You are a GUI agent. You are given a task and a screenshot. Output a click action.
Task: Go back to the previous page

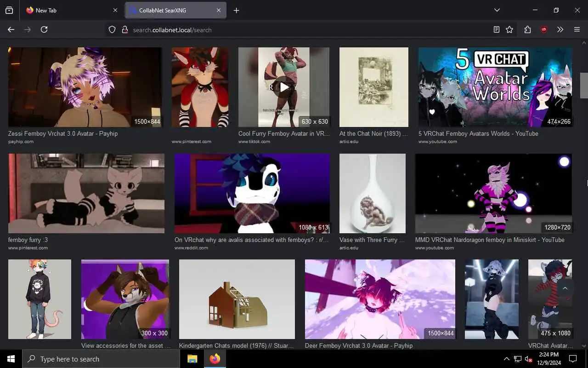click(11, 29)
